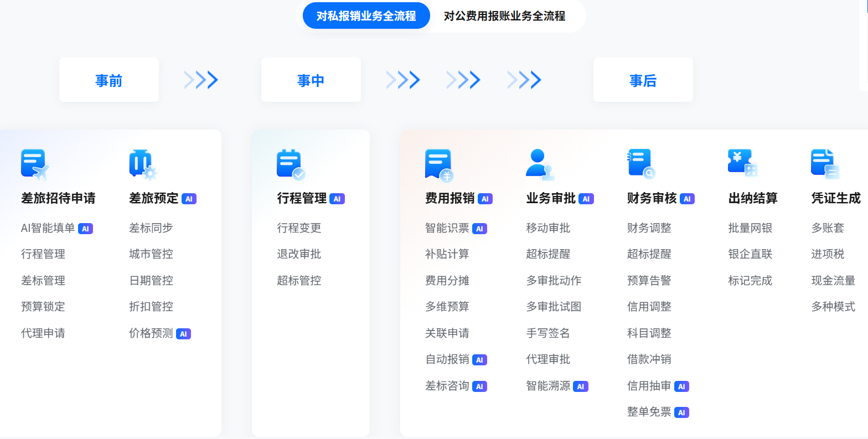
Task: Open the 差标同步 link
Action: [x=151, y=228]
